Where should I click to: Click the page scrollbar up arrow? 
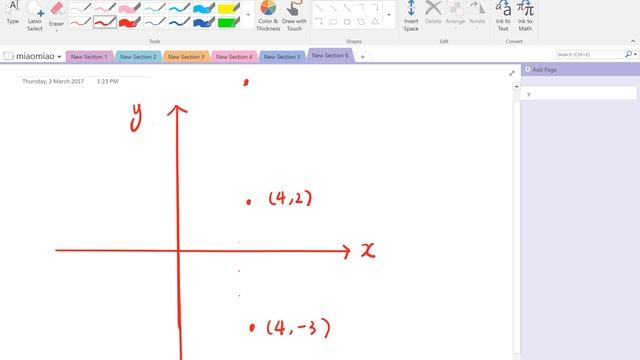point(516,86)
